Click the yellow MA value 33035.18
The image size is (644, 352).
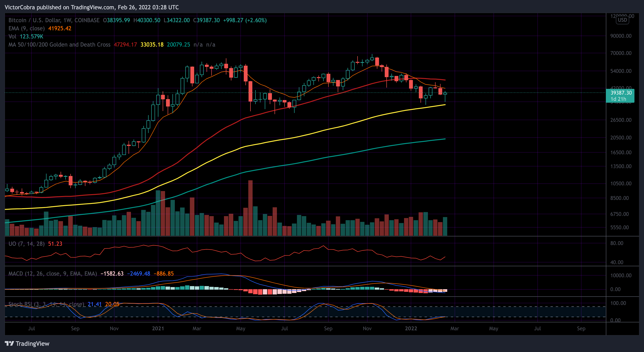pyautogui.click(x=152, y=45)
